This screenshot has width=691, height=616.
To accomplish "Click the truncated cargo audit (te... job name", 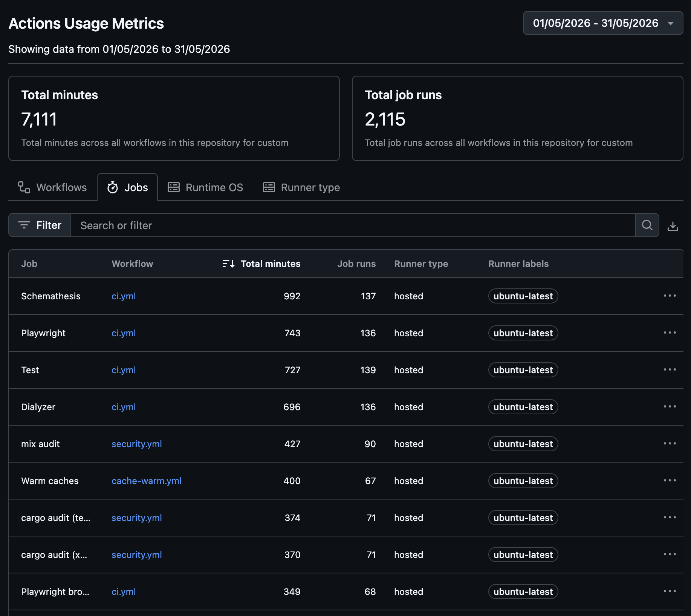I will [56, 518].
